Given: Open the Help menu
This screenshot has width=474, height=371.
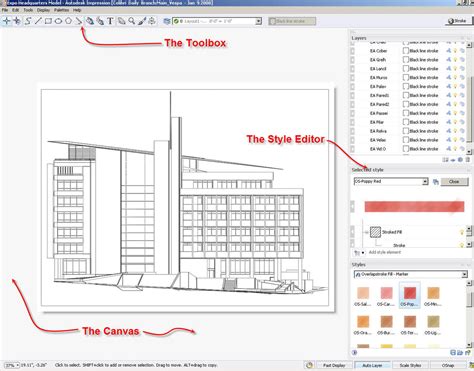Looking at the screenshot, I should pos(77,10).
